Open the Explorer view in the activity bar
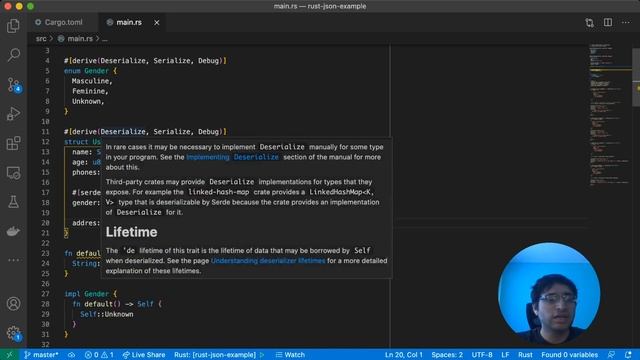The image size is (640, 360). coord(13,26)
